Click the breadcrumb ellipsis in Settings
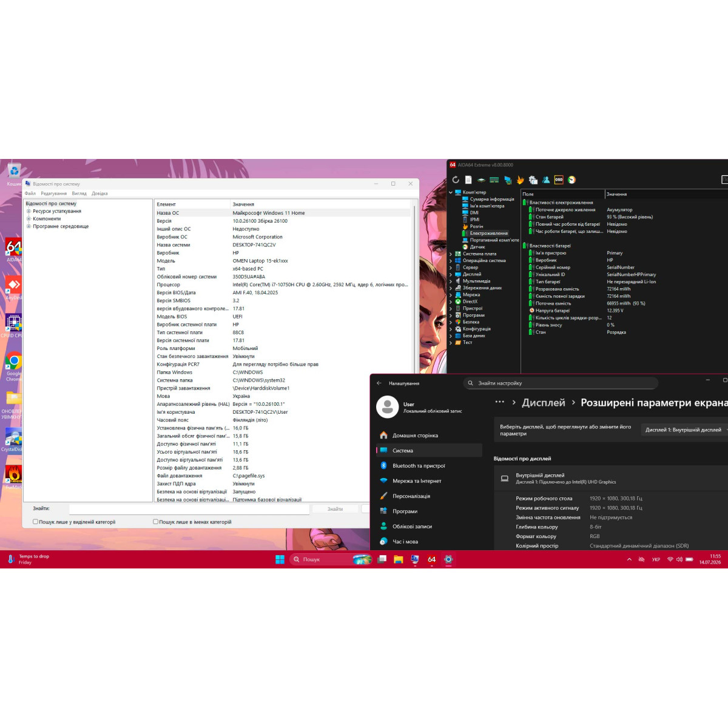This screenshot has width=728, height=728. [500, 402]
